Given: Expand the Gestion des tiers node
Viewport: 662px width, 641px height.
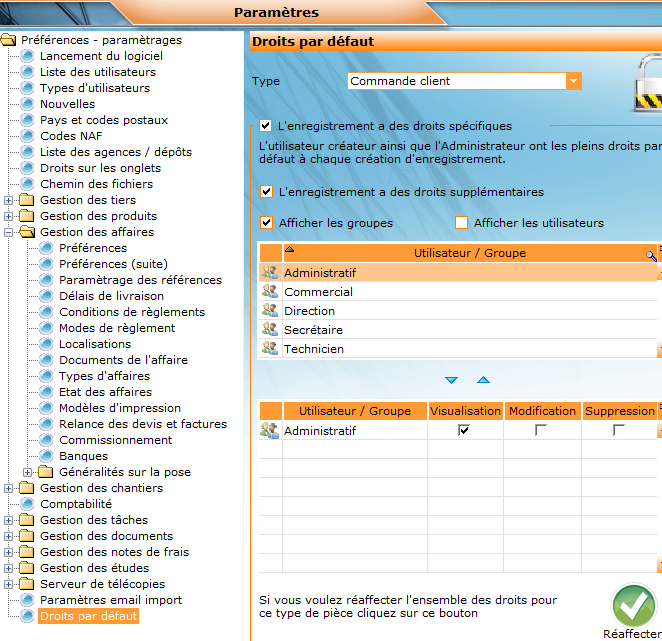Looking at the screenshot, I should [x=8, y=200].
